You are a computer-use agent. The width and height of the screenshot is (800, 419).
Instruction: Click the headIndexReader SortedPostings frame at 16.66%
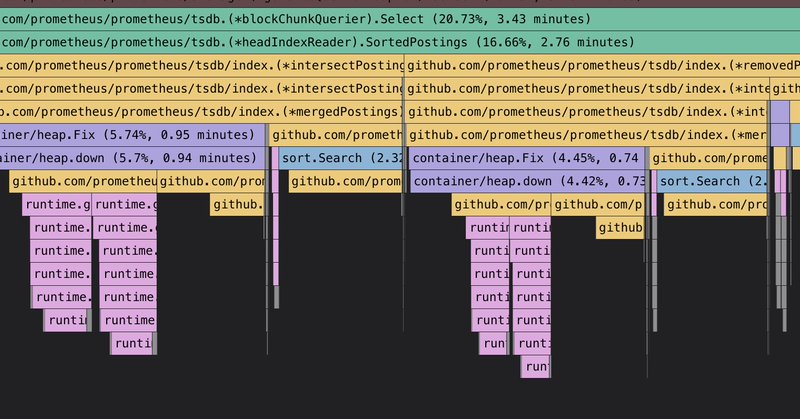[x=400, y=42]
